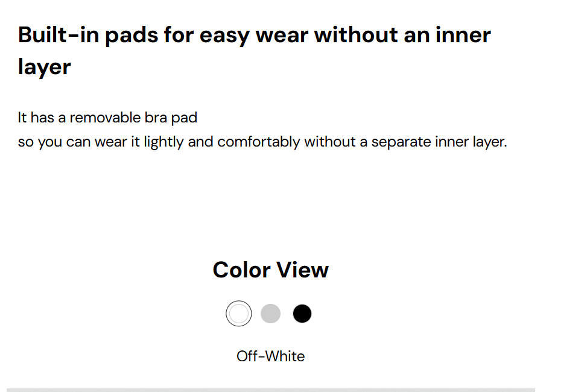This screenshot has width=587, height=392.
Task: Choose the light gray color swatch
Action: pyautogui.click(x=270, y=314)
